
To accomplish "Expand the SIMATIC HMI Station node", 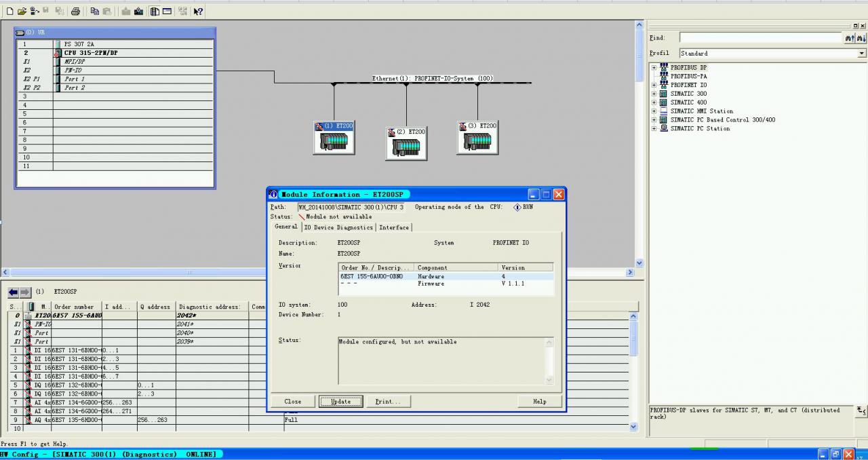I will pyautogui.click(x=654, y=111).
